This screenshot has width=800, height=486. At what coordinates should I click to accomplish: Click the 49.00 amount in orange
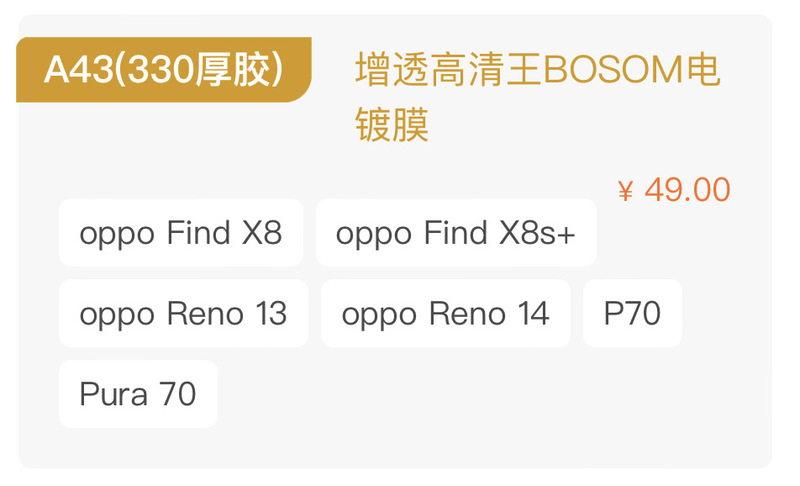tap(687, 190)
